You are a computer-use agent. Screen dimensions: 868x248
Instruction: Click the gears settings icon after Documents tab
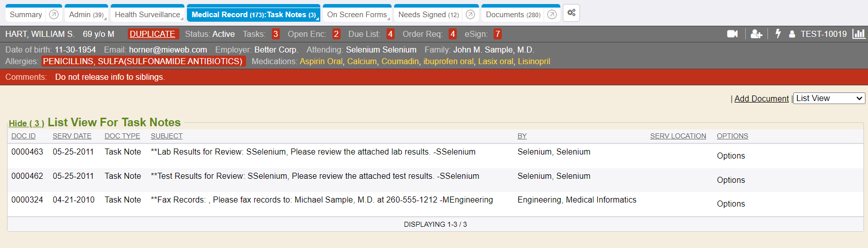(571, 13)
